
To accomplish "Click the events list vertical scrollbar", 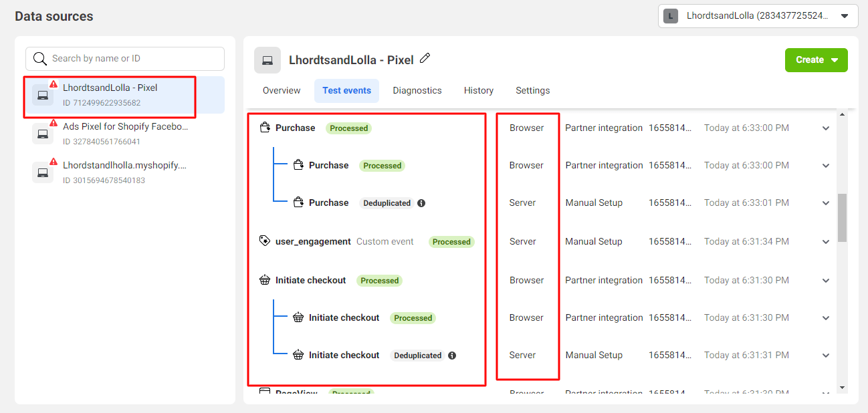I will [x=842, y=218].
